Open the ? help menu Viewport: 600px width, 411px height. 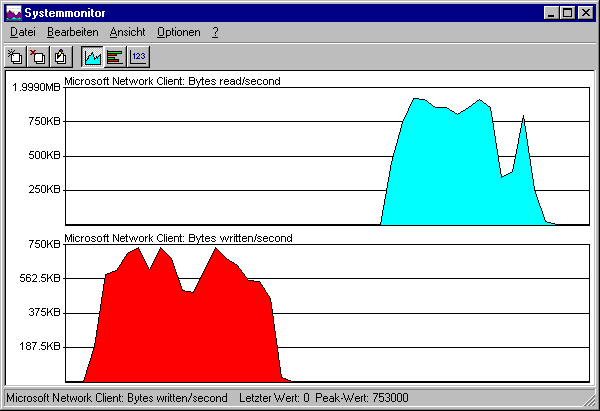click(x=215, y=32)
